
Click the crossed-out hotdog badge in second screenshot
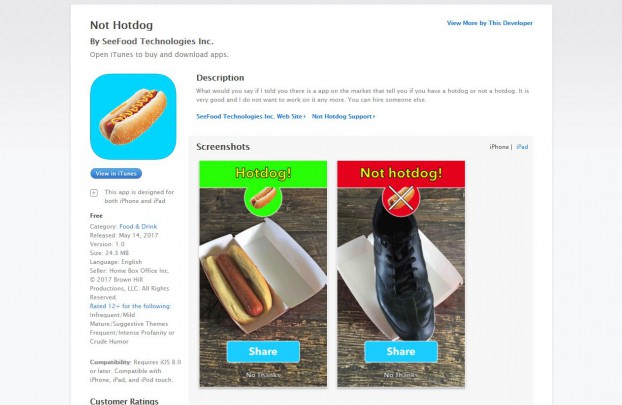tap(401, 198)
